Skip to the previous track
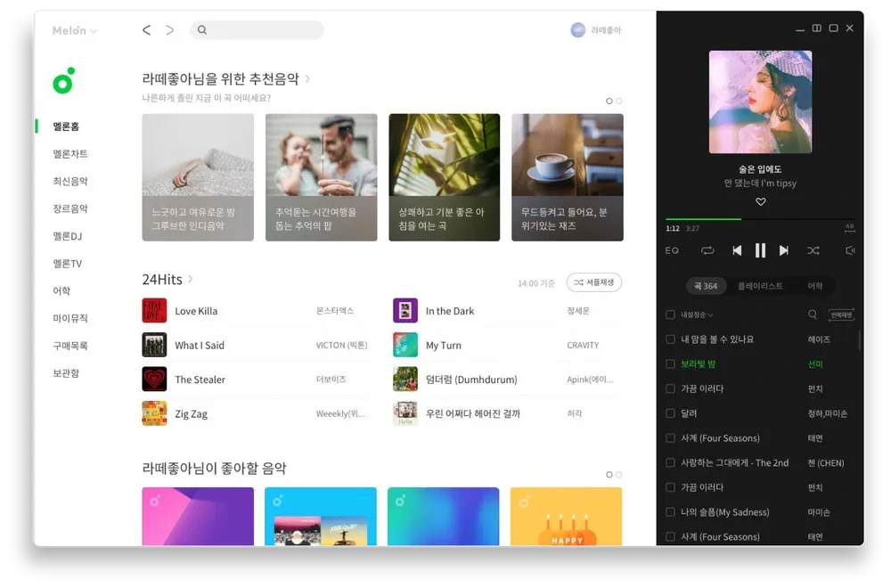 737,250
